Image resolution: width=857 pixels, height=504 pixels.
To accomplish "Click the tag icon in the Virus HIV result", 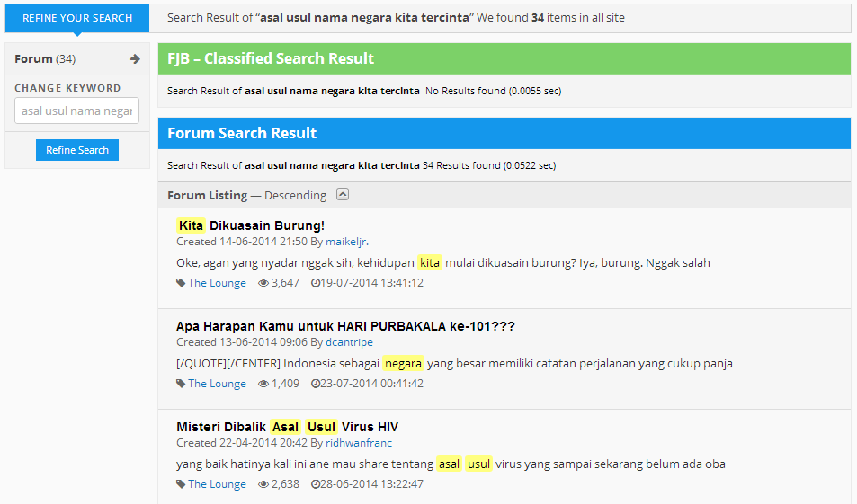I will pos(181,484).
